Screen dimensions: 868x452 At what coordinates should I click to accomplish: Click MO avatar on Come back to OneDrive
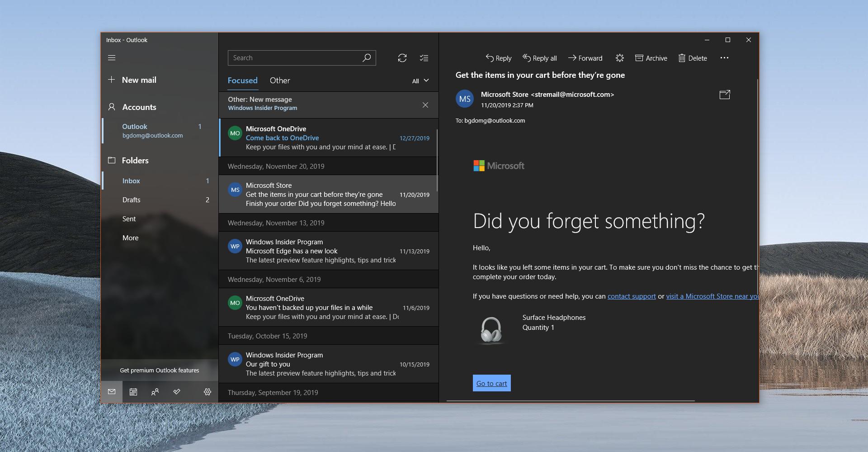[x=235, y=133]
